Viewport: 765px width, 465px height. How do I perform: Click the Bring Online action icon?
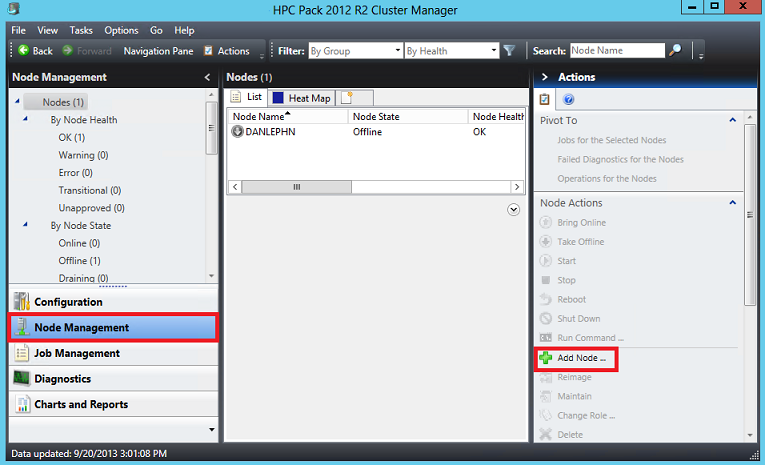(545, 222)
